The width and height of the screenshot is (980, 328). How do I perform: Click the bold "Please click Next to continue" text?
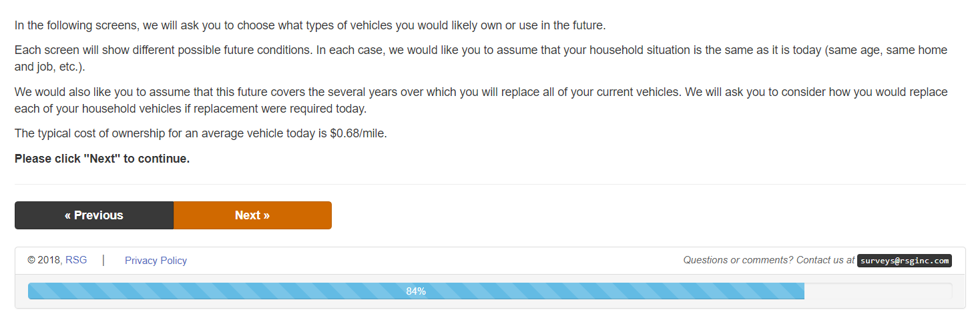[x=102, y=159]
